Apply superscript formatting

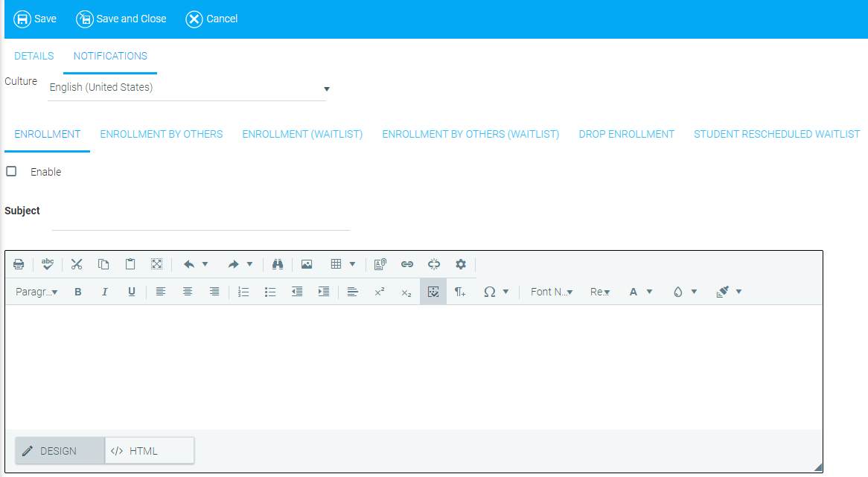pyautogui.click(x=380, y=292)
